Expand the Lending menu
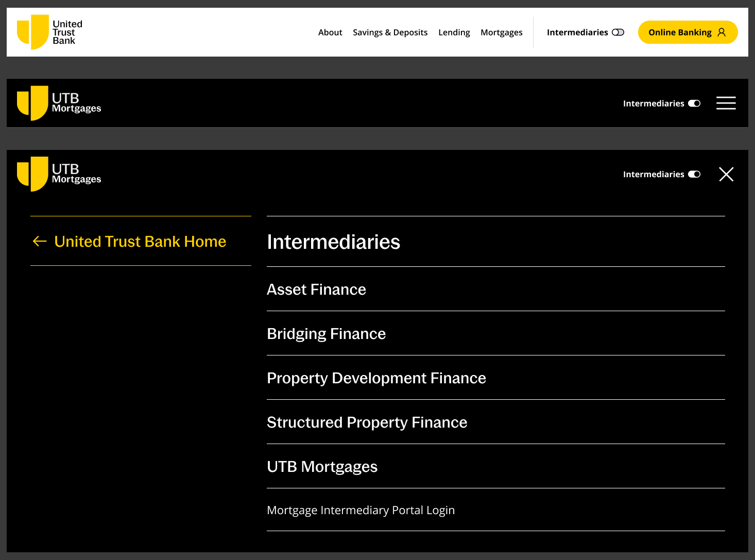The width and height of the screenshot is (755, 560). point(454,32)
